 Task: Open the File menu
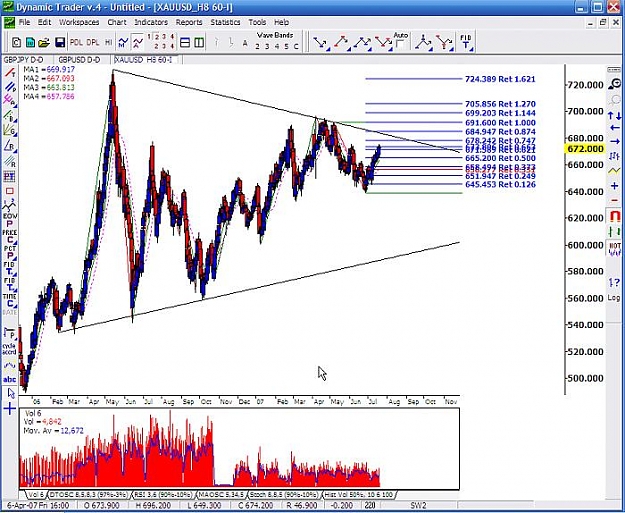[x=24, y=22]
